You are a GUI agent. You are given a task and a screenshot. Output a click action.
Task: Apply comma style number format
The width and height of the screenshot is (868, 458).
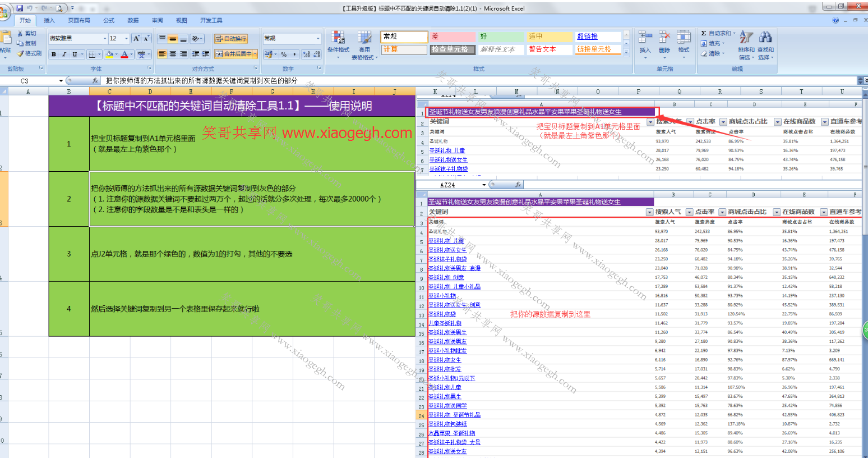tap(294, 54)
